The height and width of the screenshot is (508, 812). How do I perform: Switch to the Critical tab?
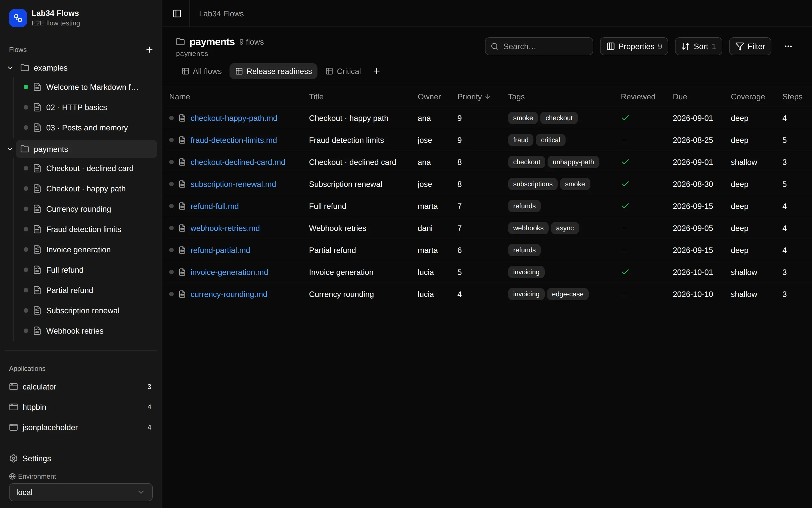343,71
